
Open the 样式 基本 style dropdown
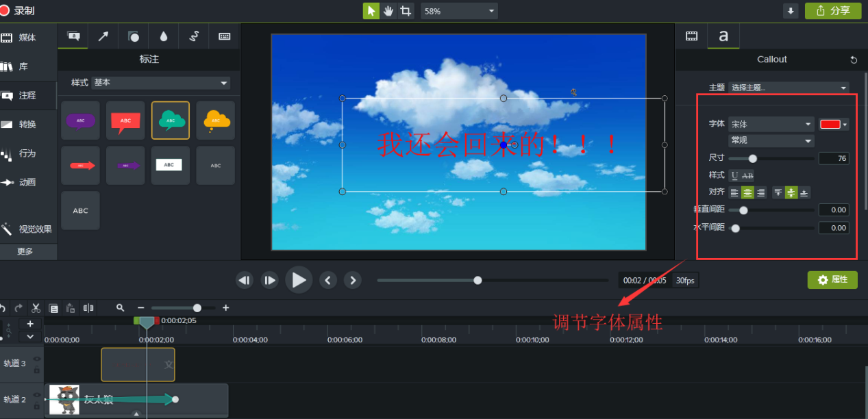pos(162,83)
